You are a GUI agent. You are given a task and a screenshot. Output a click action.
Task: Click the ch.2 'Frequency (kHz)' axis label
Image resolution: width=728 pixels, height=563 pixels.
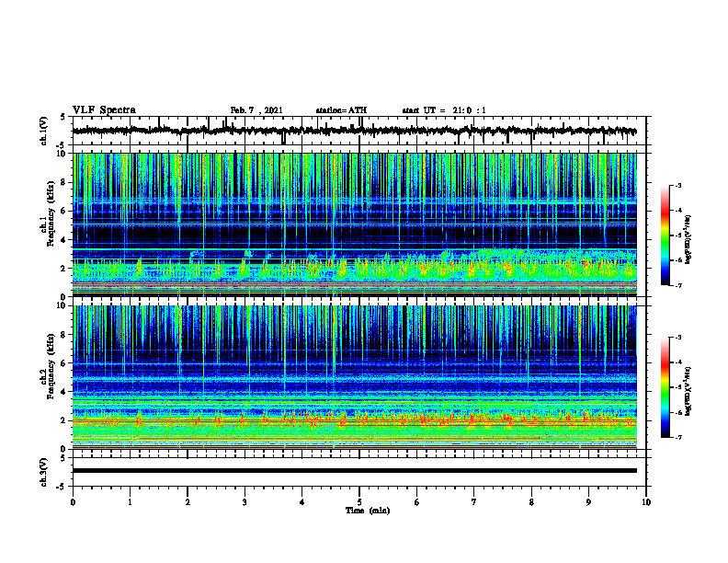[51, 366]
